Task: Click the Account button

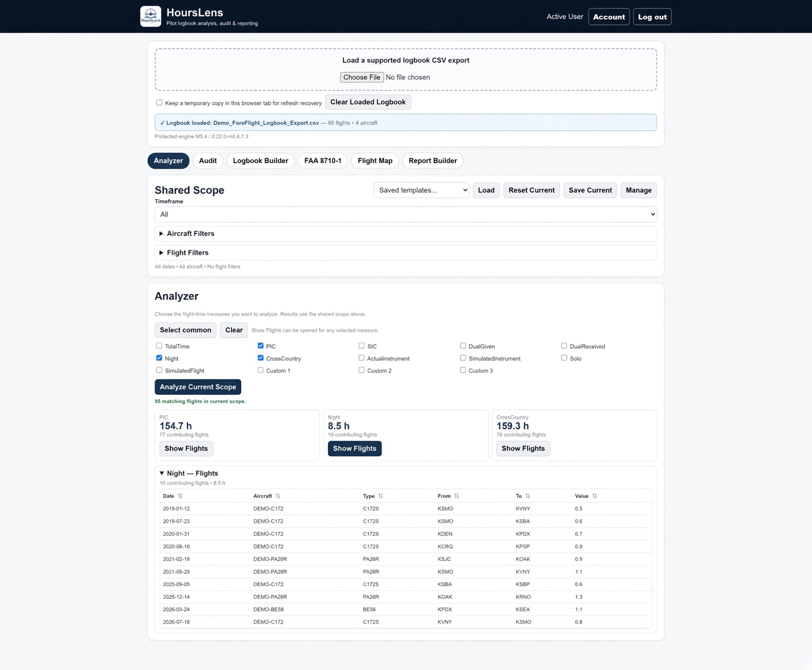Action: tap(609, 17)
